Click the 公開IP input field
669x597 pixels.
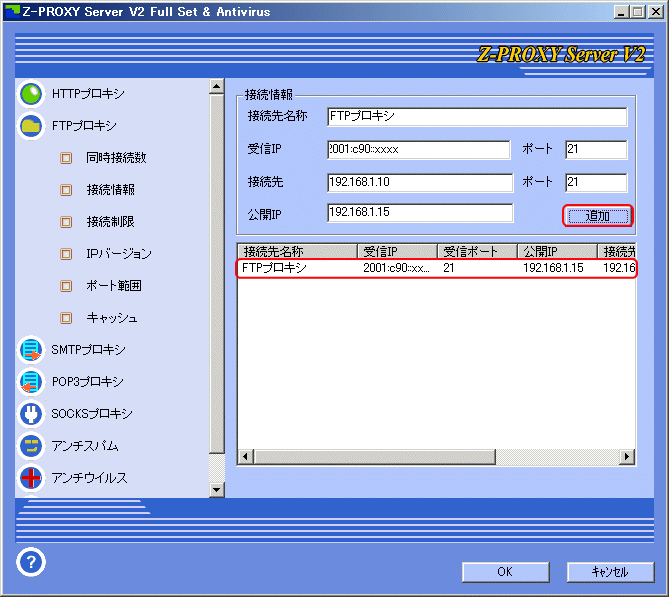click(420, 213)
